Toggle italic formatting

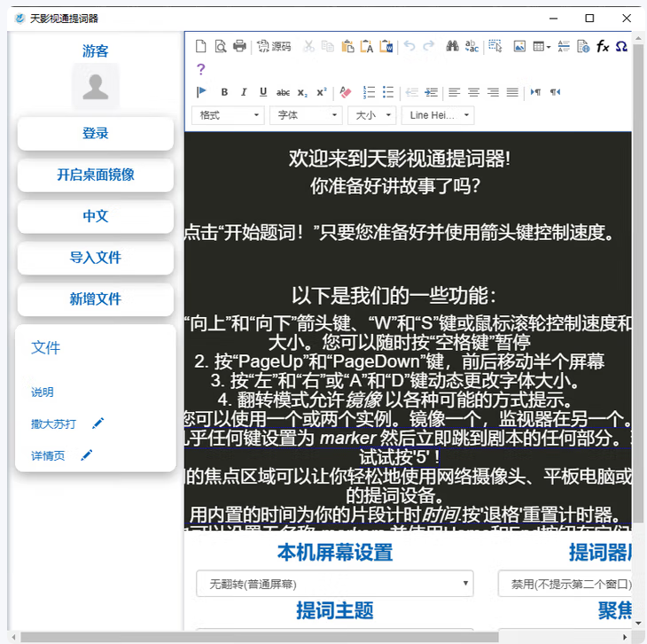pyautogui.click(x=244, y=92)
